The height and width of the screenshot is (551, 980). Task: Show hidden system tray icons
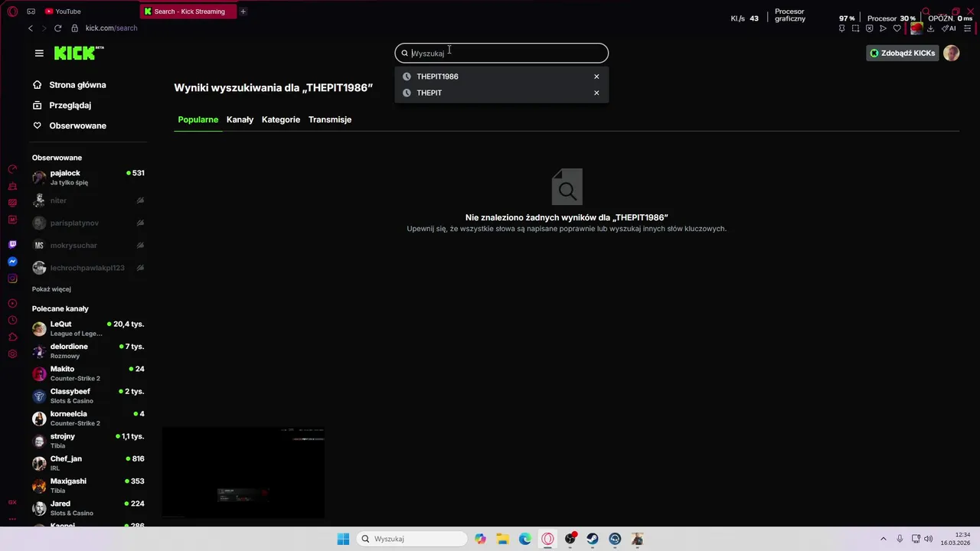(x=883, y=539)
